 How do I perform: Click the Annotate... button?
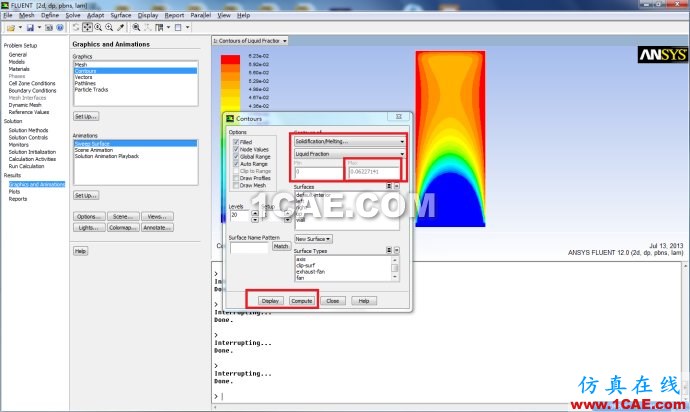pos(158,228)
